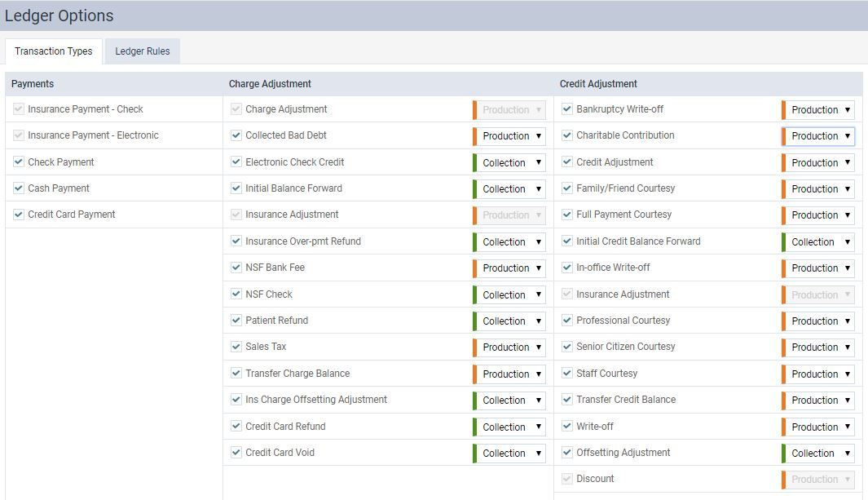
Task: Switch to the Ledger Rules tab
Action: (142, 51)
